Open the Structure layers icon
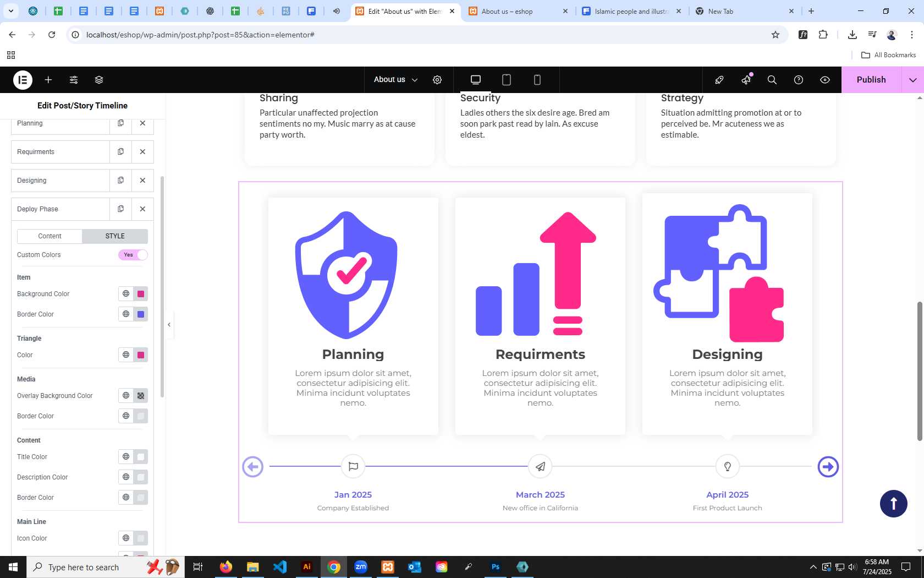 click(x=99, y=80)
